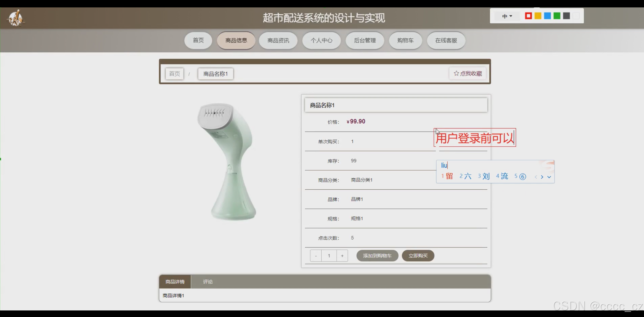Click the garment steamer product image
644x317 pixels.
coord(227,161)
